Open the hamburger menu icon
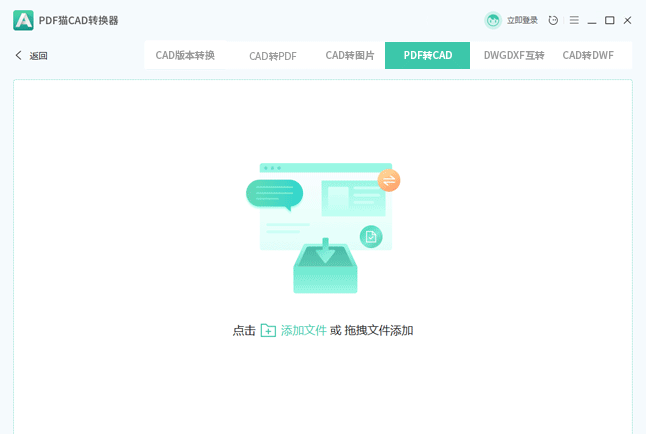This screenshot has height=434, width=646. (x=574, y=20)
